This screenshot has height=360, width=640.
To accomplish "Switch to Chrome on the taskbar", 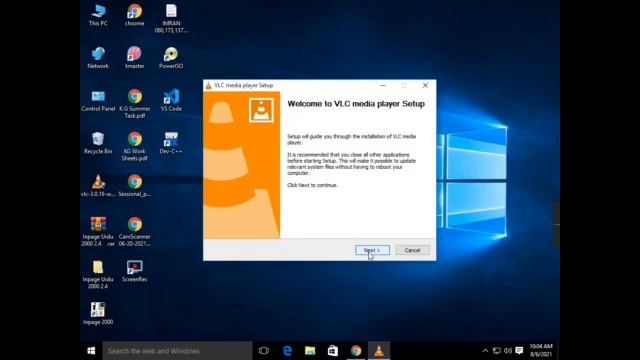I will tap(356, 351).
